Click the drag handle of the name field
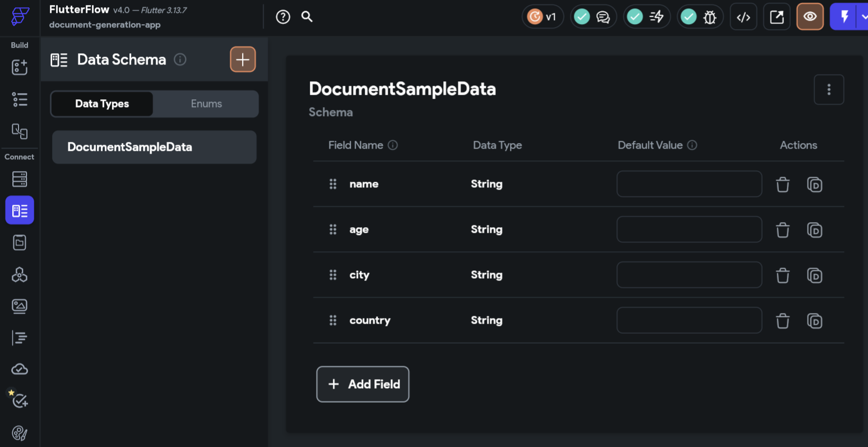Screen dimensions: 868x447 [x=333, y=184]
